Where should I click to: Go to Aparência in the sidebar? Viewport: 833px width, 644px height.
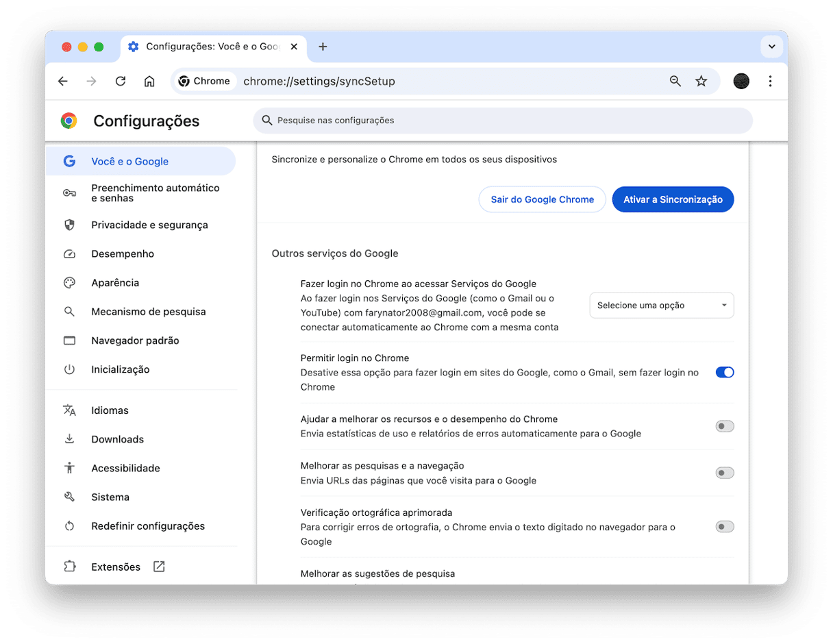click(x=115, y=283)
